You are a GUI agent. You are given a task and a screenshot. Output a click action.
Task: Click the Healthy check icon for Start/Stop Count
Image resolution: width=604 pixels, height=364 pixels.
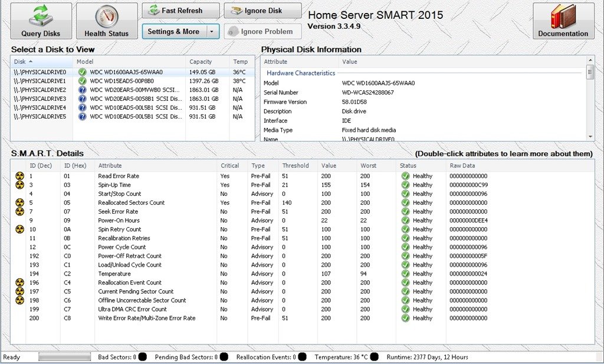pos(405,194)
